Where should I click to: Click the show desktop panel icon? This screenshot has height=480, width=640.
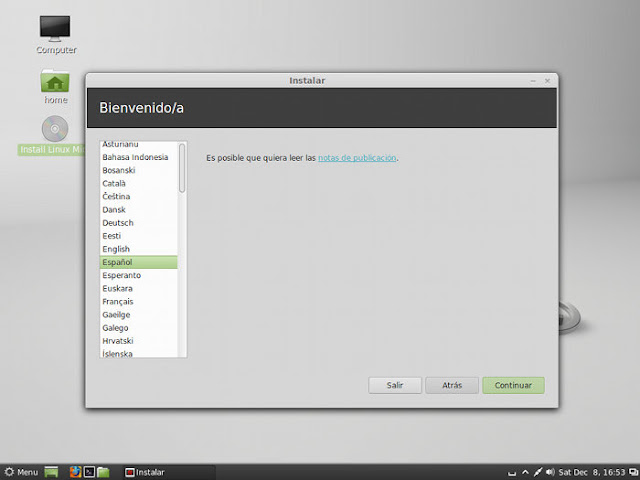point(51,472)
